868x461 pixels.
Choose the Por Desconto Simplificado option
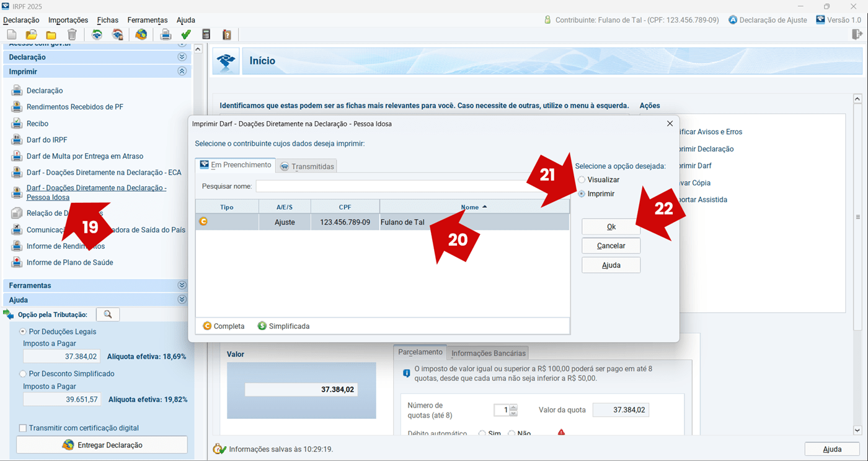tap(24, 374)
